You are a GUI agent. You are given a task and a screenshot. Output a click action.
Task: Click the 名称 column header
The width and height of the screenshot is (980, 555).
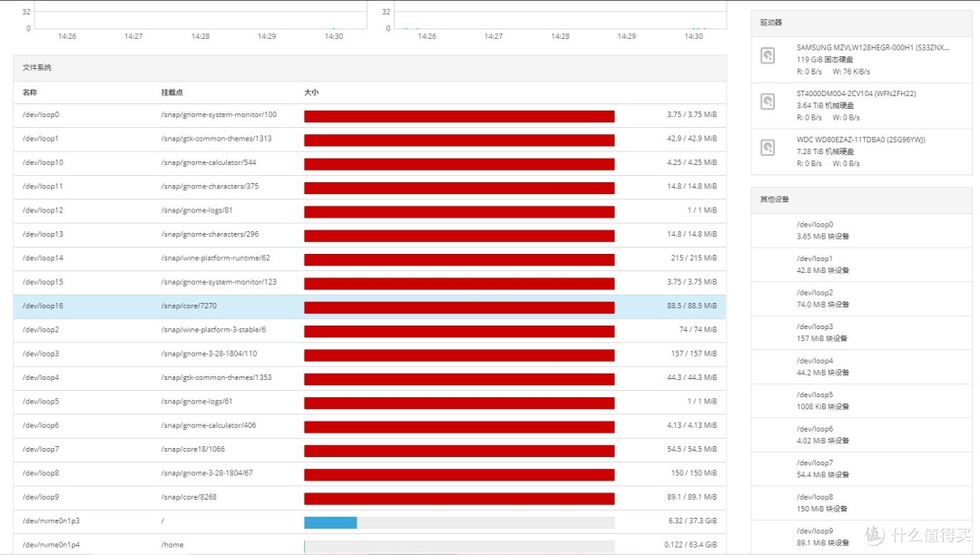[30, 92]
